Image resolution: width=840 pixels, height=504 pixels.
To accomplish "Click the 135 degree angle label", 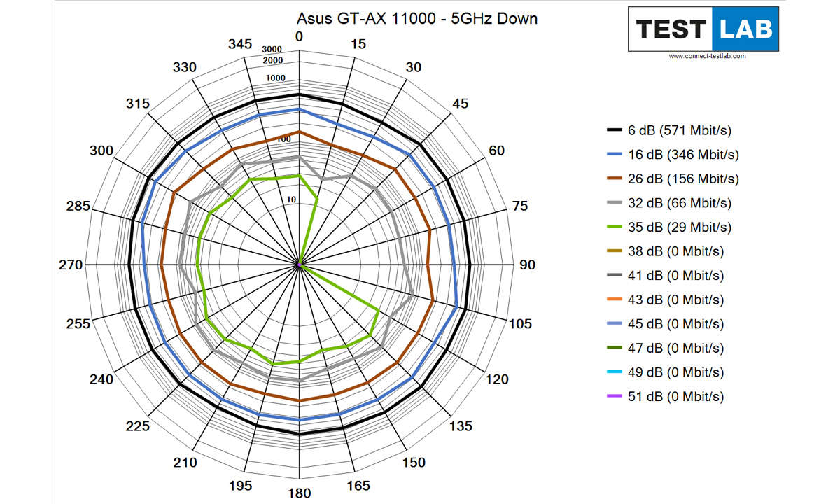I will (460, 426).
